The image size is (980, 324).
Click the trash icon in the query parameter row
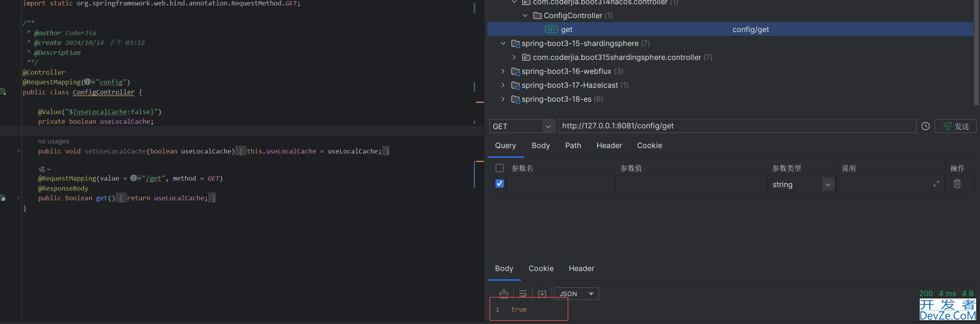(957, 184)
